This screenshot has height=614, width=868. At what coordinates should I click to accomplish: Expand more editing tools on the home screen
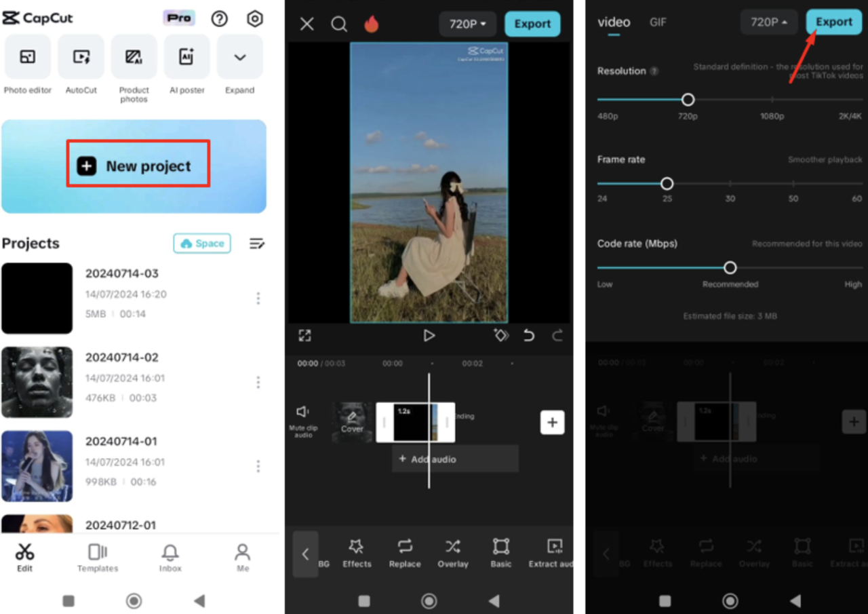click(239, 64)
